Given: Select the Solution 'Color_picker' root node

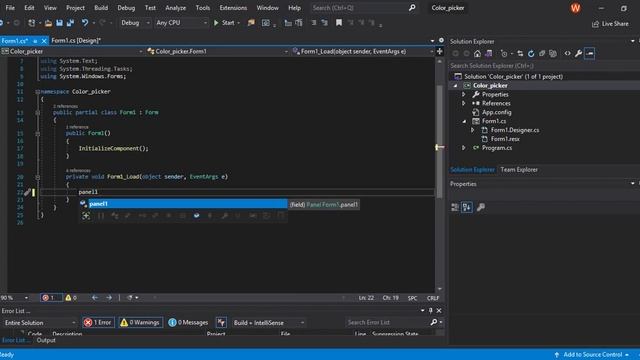Looking at the screenshot, I should point(513,77).
